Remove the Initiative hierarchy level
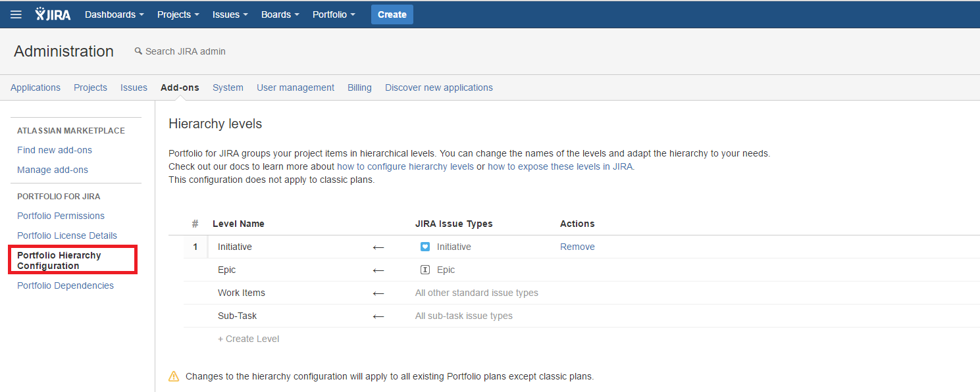980x392 pixels. 577,247
